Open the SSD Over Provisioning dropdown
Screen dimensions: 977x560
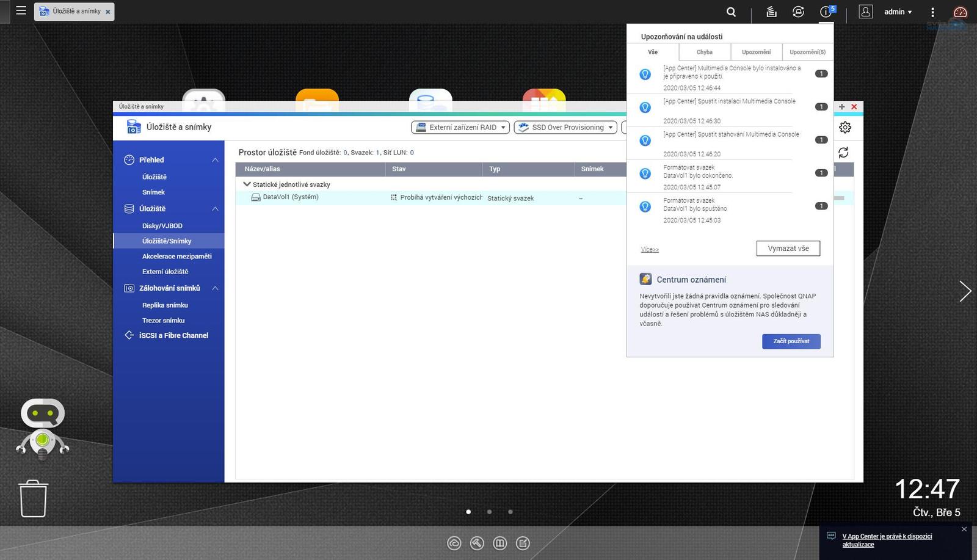[x=565, y=127]
